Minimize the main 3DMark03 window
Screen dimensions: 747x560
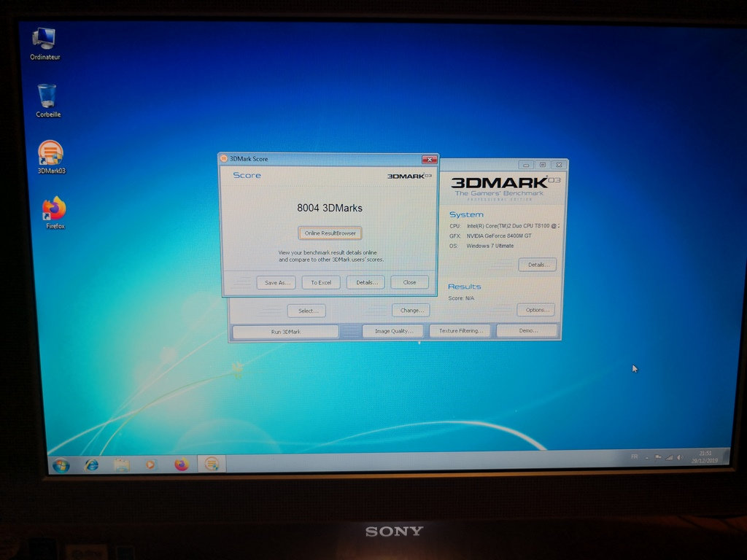click(526, 165)
